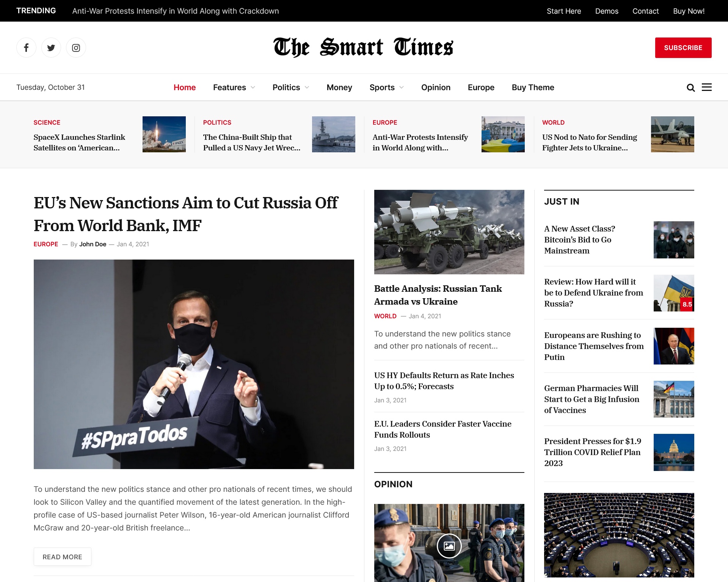The image size is (728, 582).
Task: Click Buy Now! in top bar
Action: tap(689, 11)
